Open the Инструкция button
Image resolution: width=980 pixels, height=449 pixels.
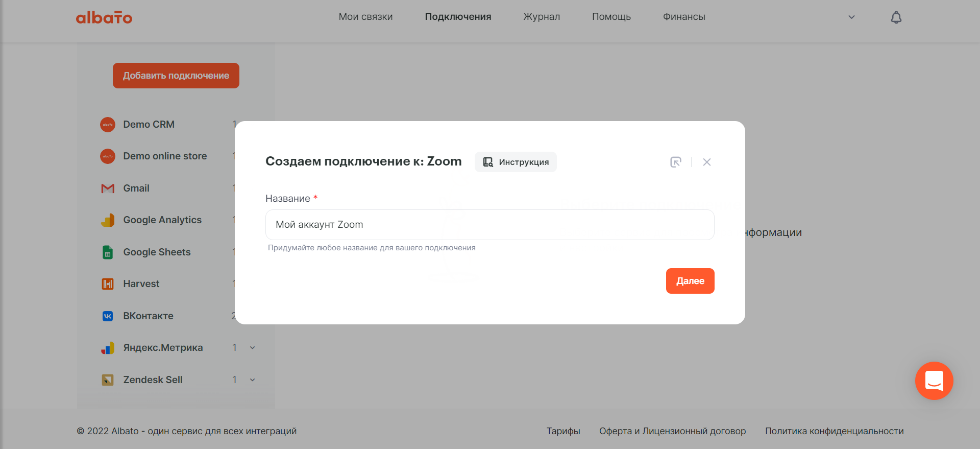point(516,162)
